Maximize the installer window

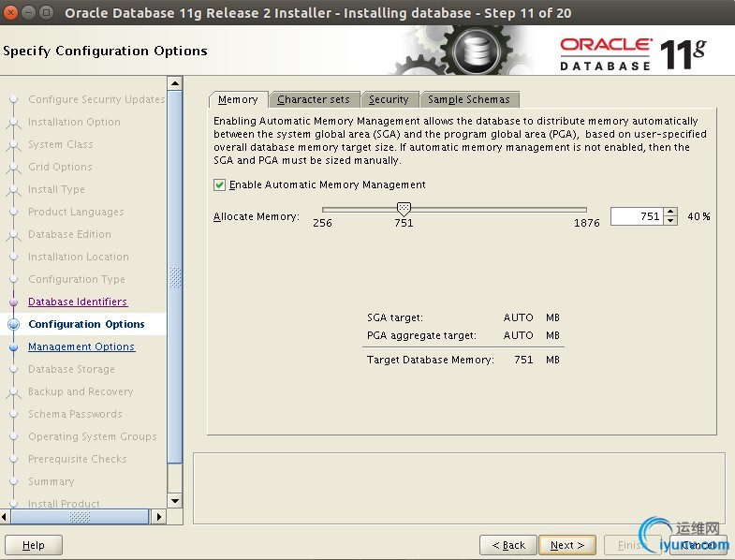[x=46, y=12]
